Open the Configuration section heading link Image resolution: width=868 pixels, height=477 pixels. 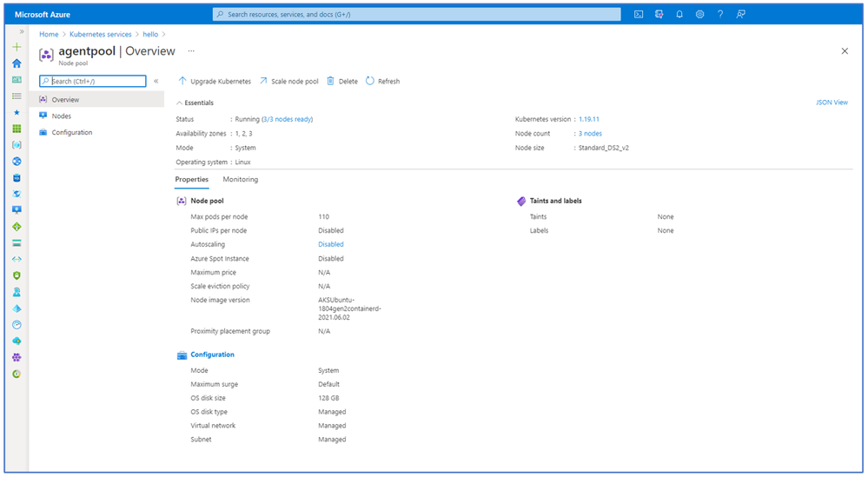click(212, 354)
